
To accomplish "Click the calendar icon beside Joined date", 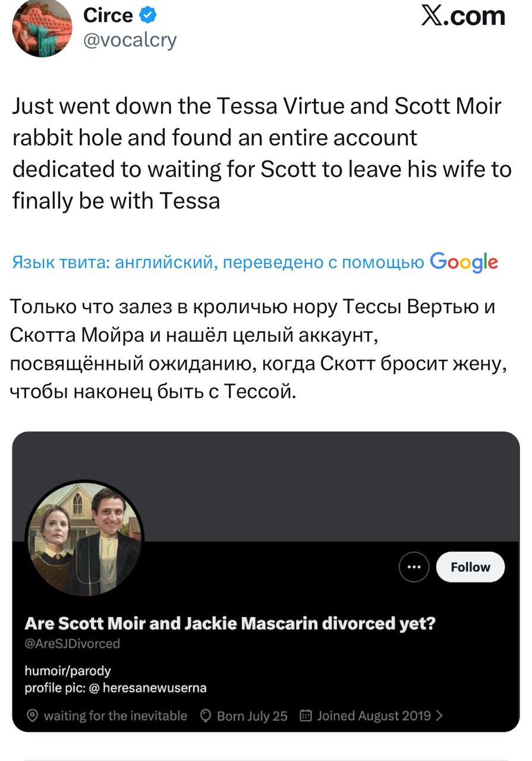I will click(306, 716).
